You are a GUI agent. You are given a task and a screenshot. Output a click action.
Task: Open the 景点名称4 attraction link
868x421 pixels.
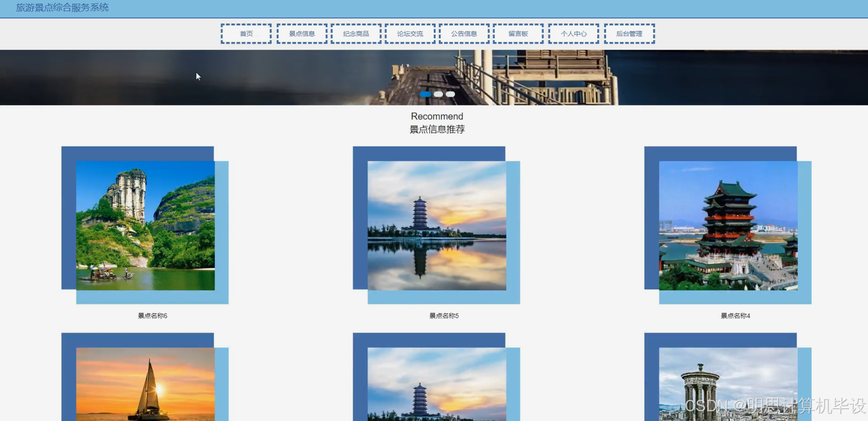[x=735, y=316]
